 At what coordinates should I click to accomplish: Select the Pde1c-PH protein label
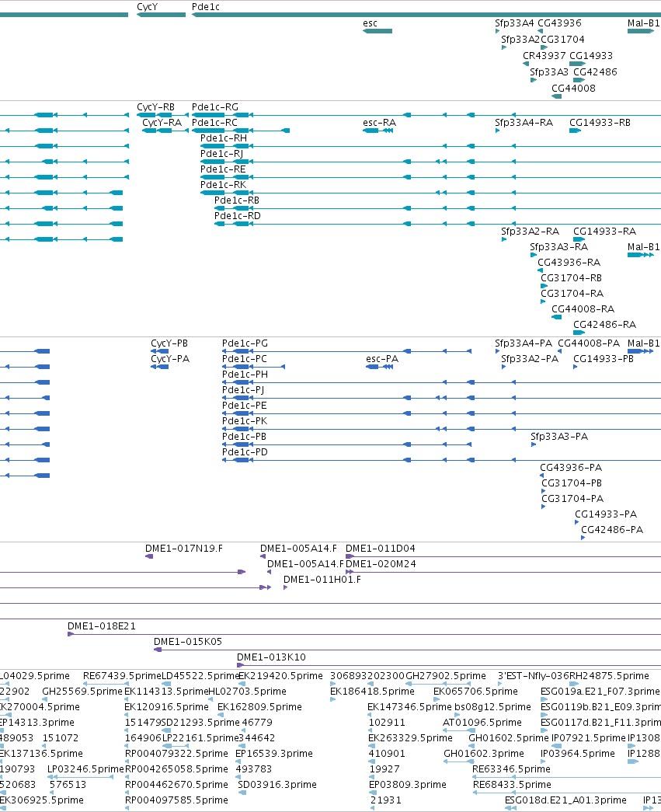click(245, 374)
